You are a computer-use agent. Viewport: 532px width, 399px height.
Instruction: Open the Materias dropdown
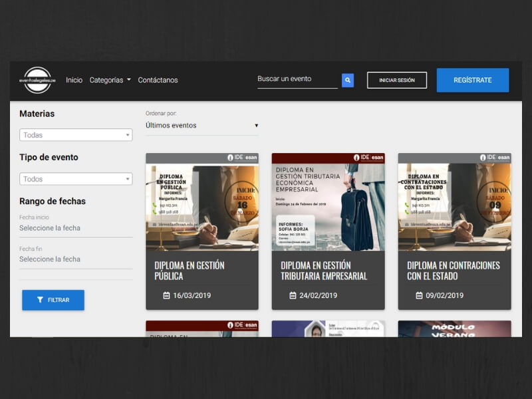tap(76, 135)
